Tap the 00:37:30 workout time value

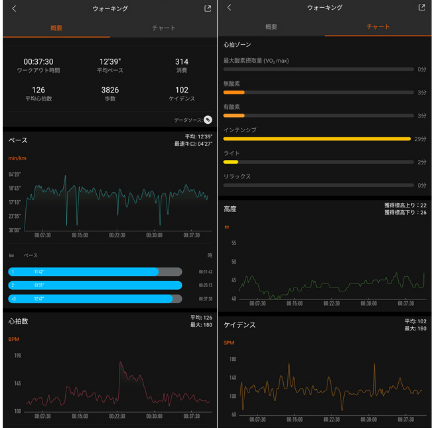click(38, 62)
